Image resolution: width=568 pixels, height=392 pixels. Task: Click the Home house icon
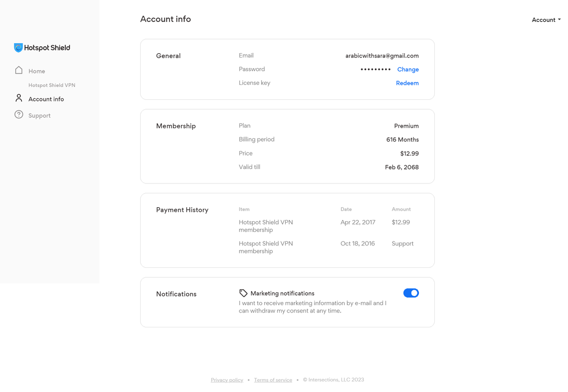coord(19,70)
